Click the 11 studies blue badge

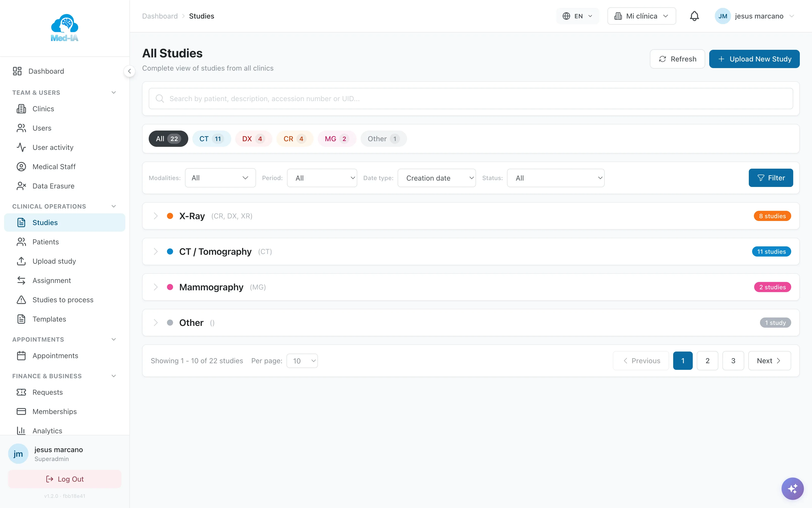(771, 252)
